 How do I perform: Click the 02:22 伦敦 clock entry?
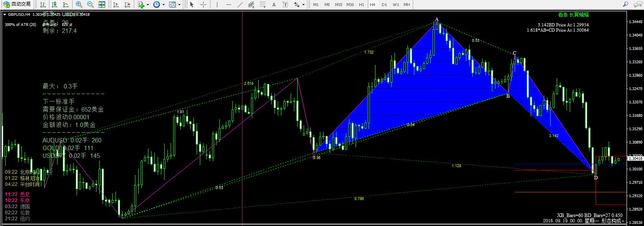17,213
